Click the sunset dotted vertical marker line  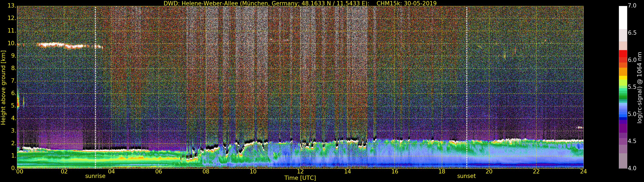[466, 87]
